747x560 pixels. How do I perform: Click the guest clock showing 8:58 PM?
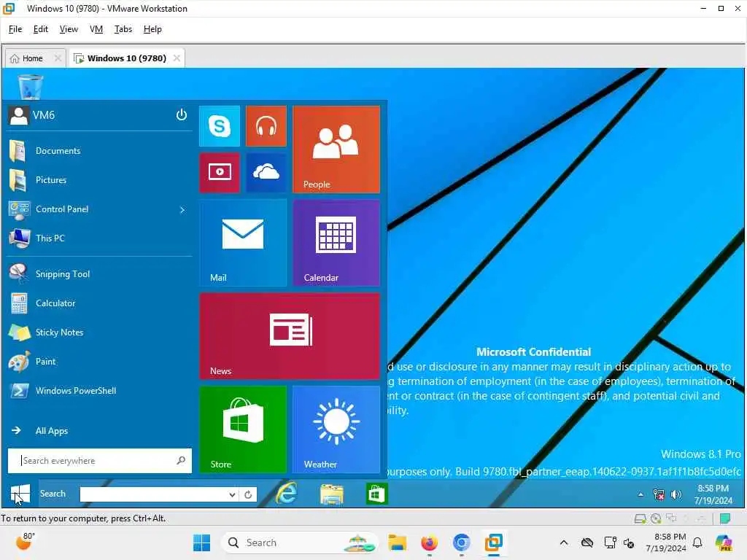[713, 494]
